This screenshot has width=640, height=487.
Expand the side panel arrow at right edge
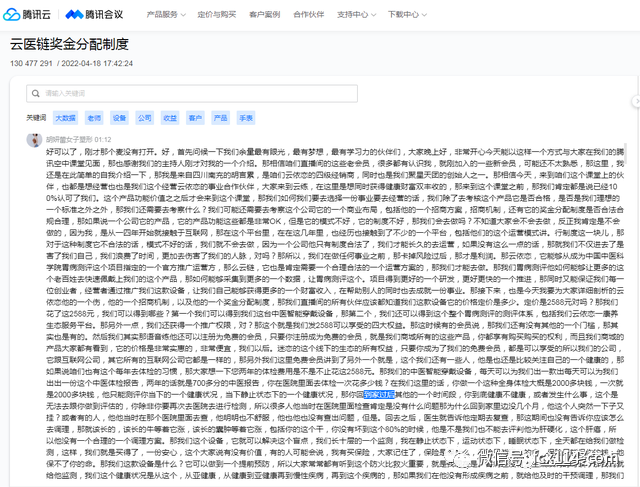[x=636, y=101]
